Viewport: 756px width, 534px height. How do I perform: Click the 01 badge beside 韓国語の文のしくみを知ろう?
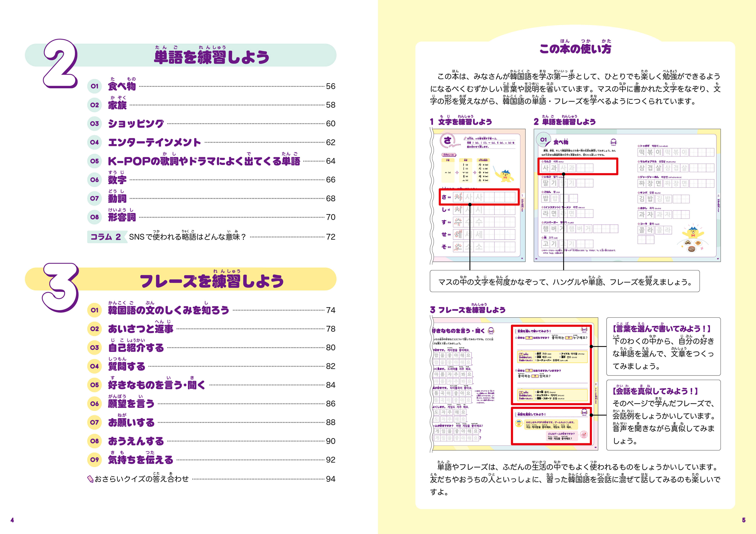pos(94,310)
